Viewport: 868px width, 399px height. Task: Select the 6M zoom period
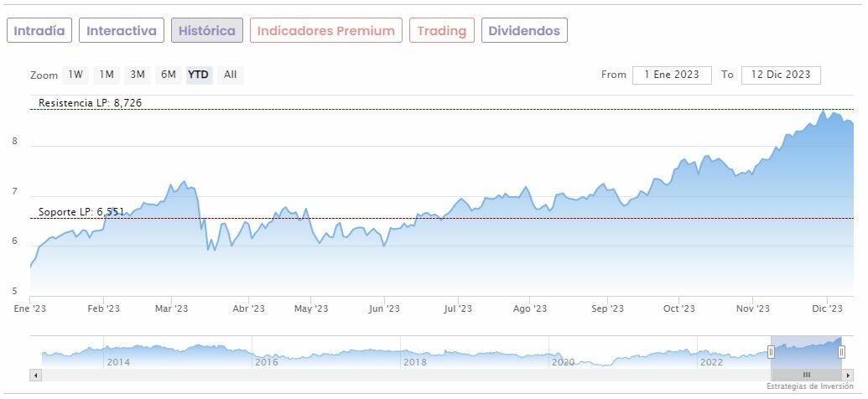pyautogui.click(x=169, y=75)
